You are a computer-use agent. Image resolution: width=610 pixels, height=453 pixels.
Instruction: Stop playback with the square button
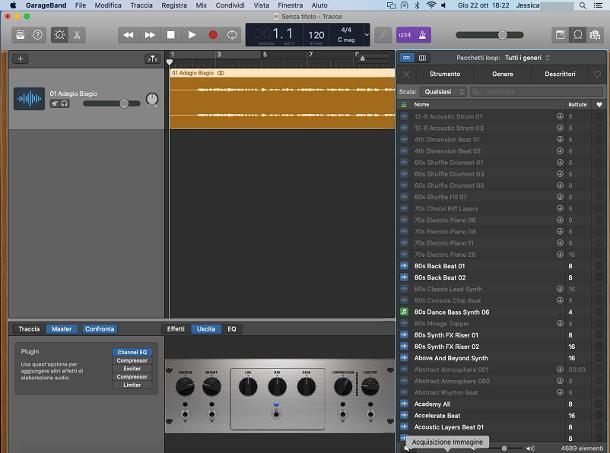(171, 35)
